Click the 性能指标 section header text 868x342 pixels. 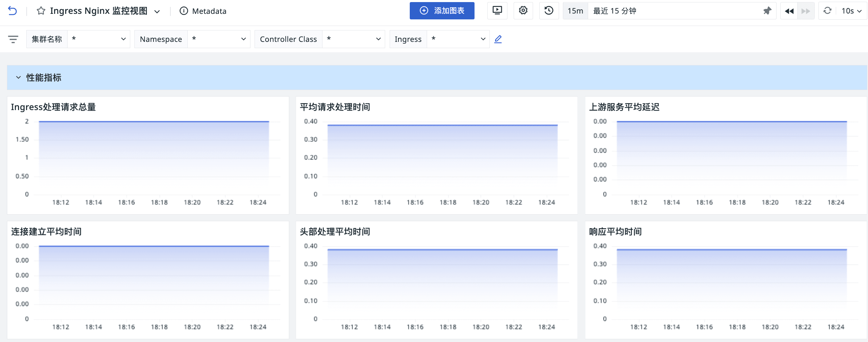click(x=44, y=78)
